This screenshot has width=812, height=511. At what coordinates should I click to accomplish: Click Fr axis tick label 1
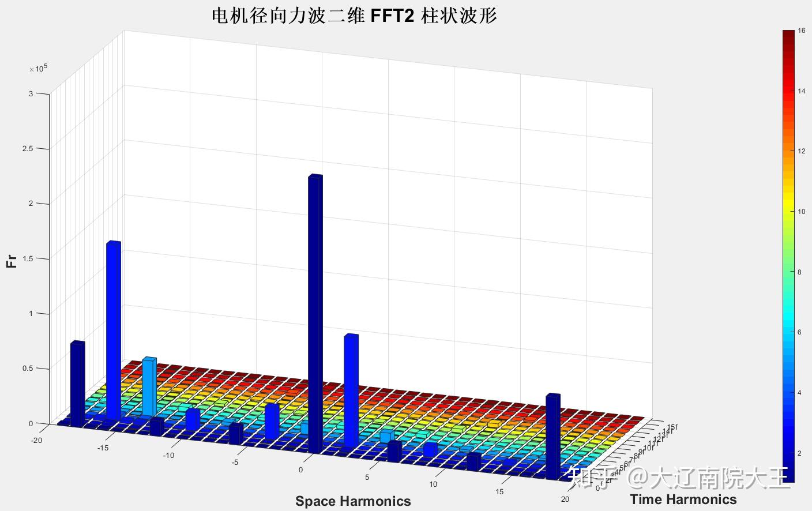31,314
